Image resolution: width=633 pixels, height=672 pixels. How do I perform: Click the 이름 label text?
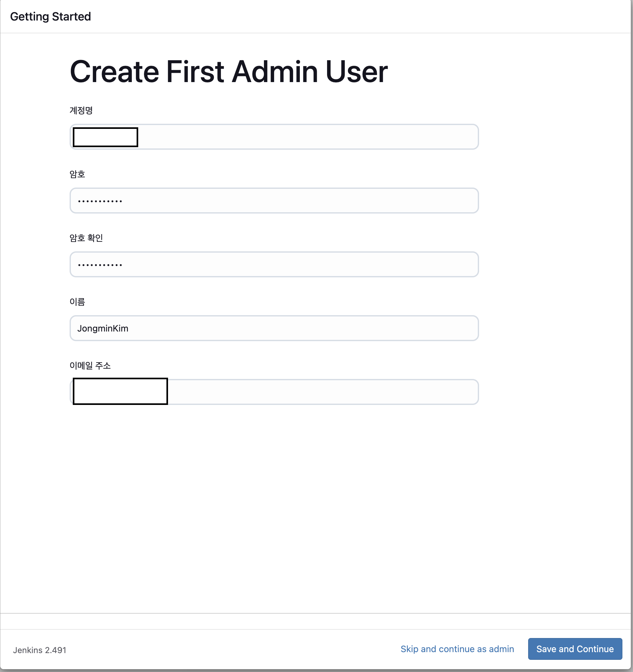click(x=77, y=301)
